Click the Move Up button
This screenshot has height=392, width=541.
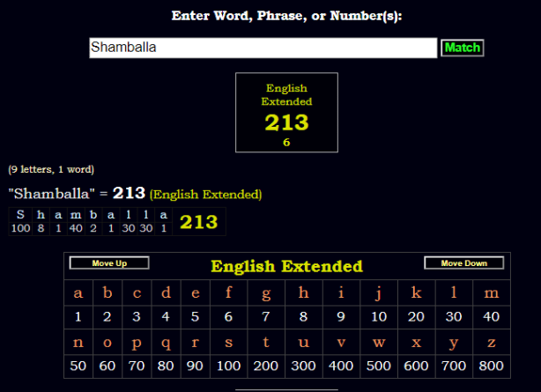point(109,263)
